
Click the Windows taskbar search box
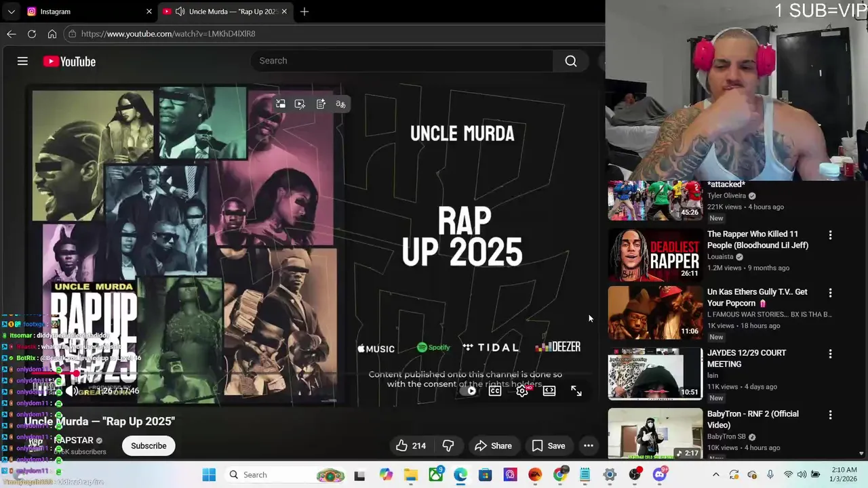pyautogui.click(x=285, y=474)
